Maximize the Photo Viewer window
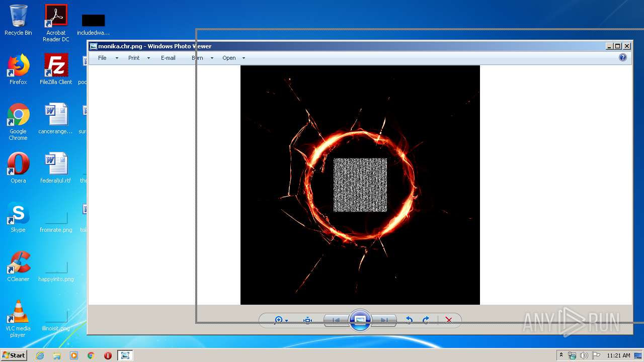 618,46
